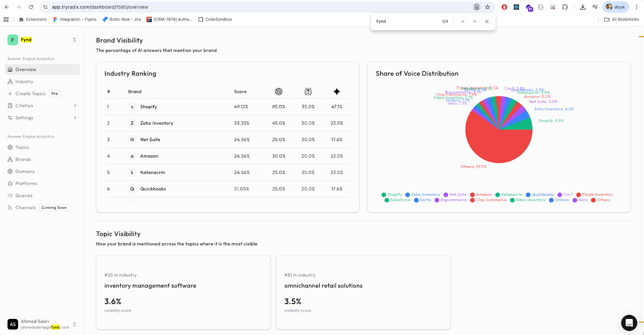This screenshot has width=644, height=335.
Task: Close the find-in-page bar
Action: click(x=487, y=21)
